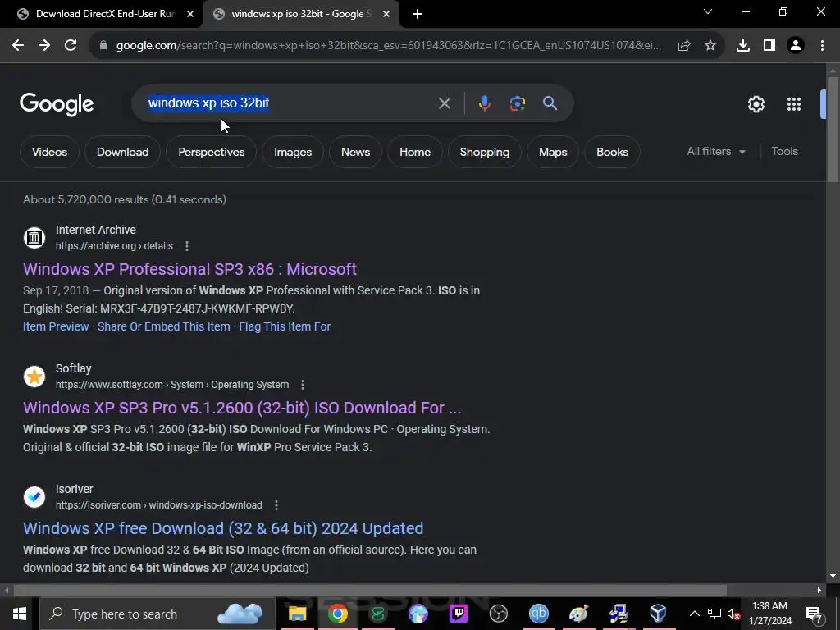Open the tab search chevron
The image size is (840, 630).
pyautogui.click(x=708, y=11)
